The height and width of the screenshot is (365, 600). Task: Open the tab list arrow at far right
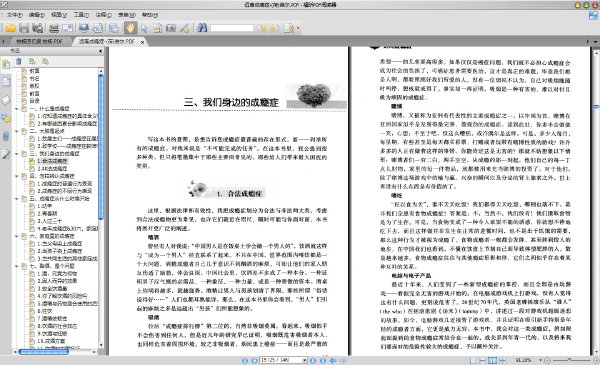[595, 42]
